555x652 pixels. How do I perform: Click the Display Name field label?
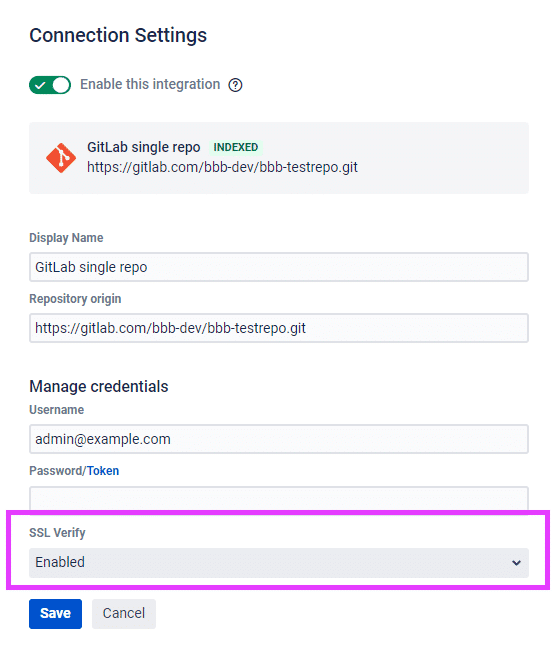point(66,238)
